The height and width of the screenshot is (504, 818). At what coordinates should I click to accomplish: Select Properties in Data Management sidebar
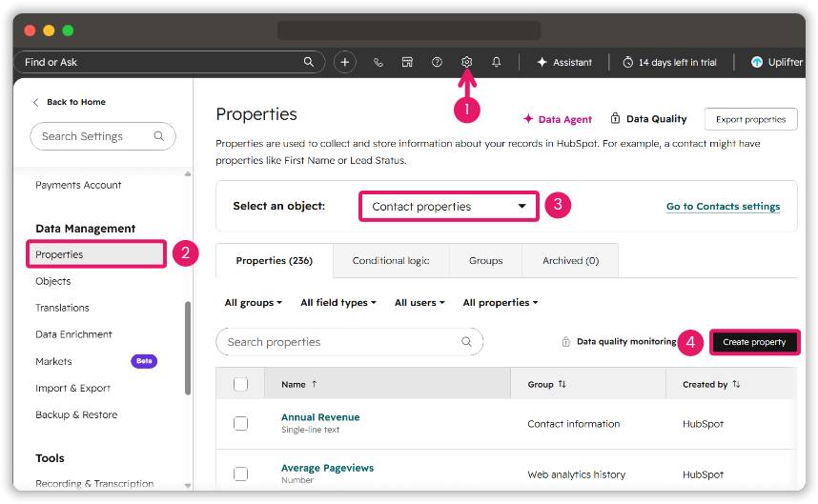(x=96, y=254)
